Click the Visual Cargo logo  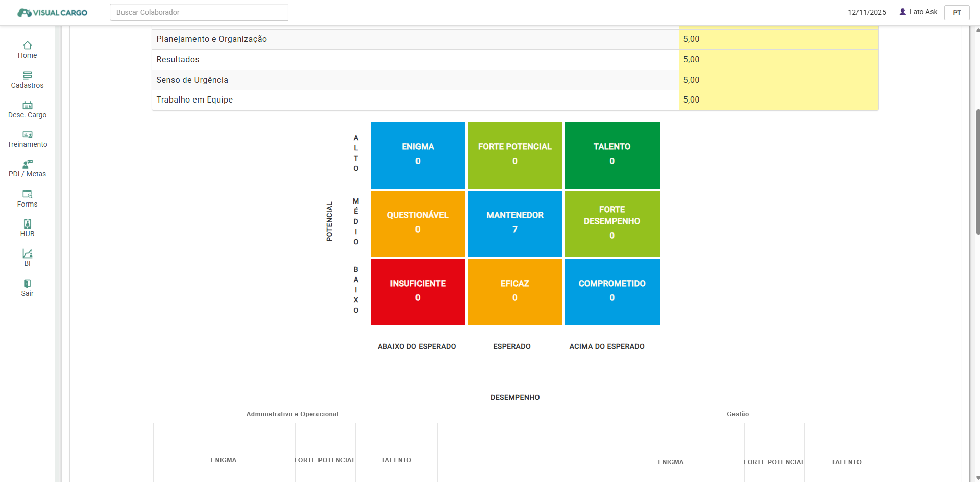53,12
